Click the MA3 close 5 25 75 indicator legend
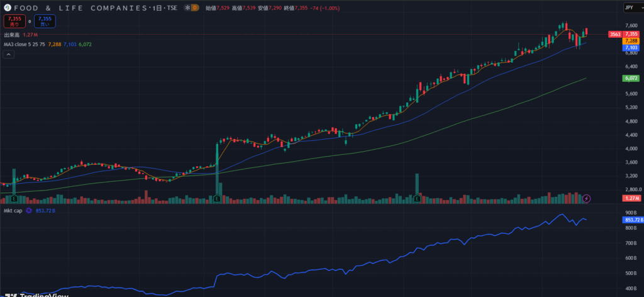 coord(25,44)
